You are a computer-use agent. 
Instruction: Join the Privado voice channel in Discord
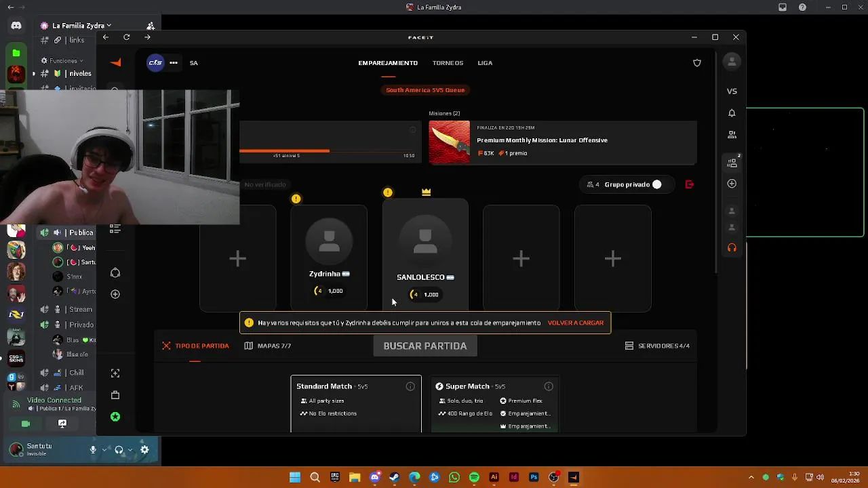[67, 325]
